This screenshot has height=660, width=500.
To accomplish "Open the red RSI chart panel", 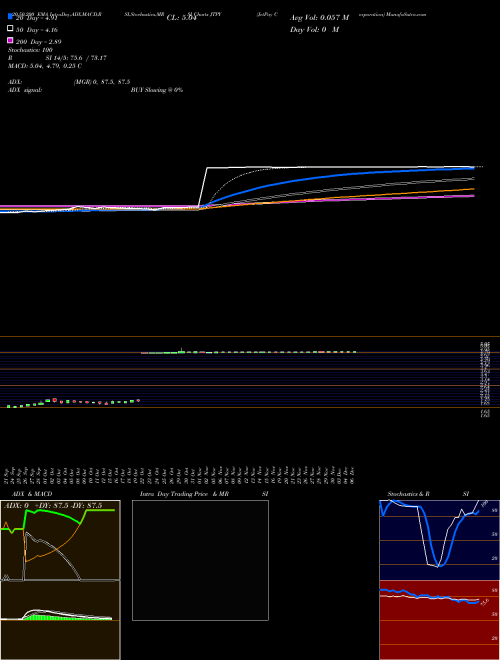I will coord(439,620).
